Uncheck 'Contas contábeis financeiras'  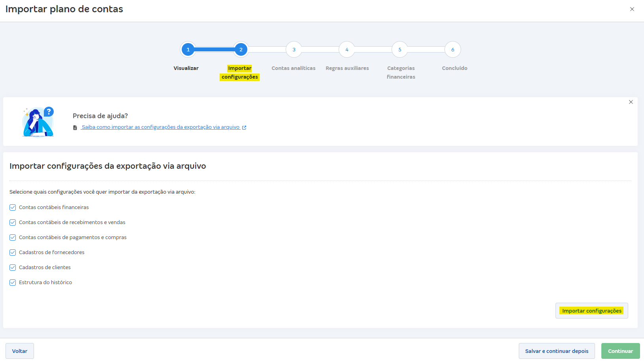click(x=12, y=207)
